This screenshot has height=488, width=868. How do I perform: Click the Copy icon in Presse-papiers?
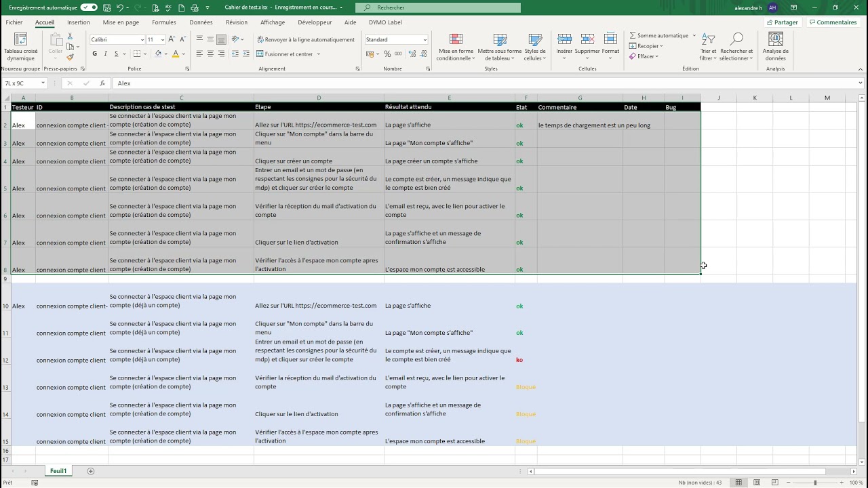(x=70, y=47)
